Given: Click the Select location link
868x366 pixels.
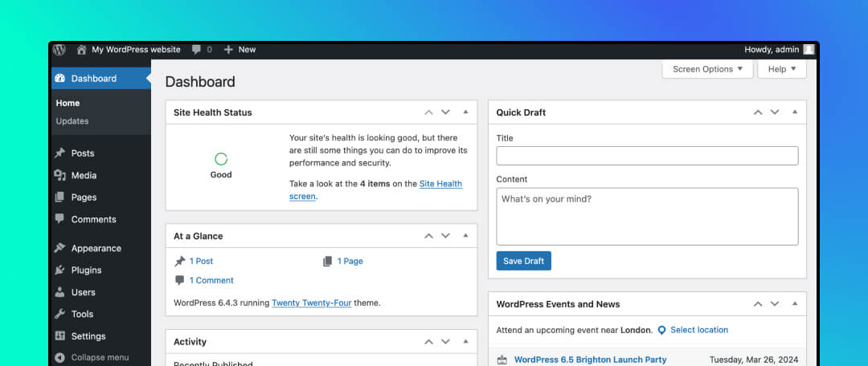Looking at the screenshot, I should [x=699, y=330].
